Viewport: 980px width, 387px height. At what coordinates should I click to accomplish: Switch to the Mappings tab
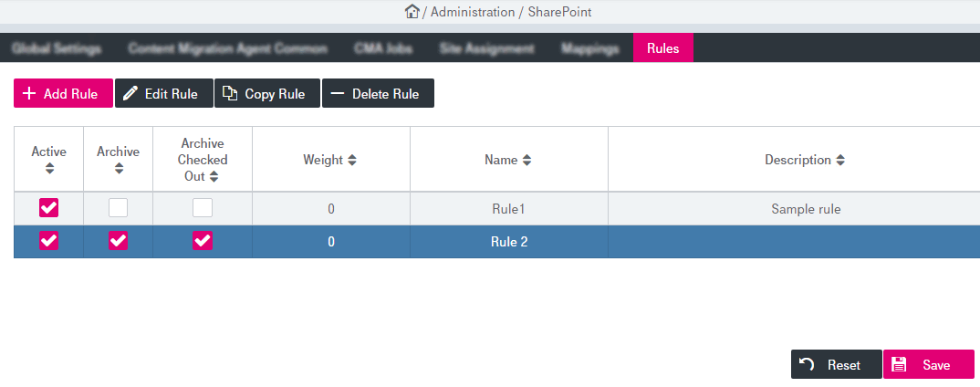(589, 48)
